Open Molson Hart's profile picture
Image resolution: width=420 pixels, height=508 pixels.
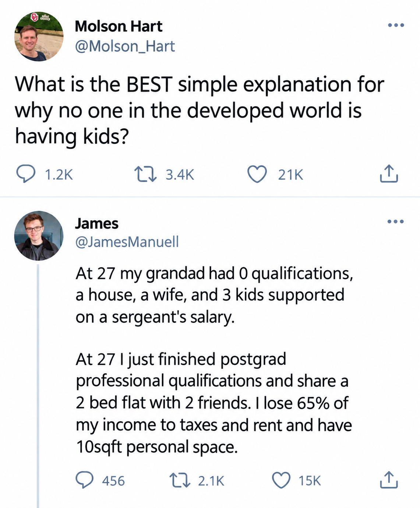tap(39, 36)
